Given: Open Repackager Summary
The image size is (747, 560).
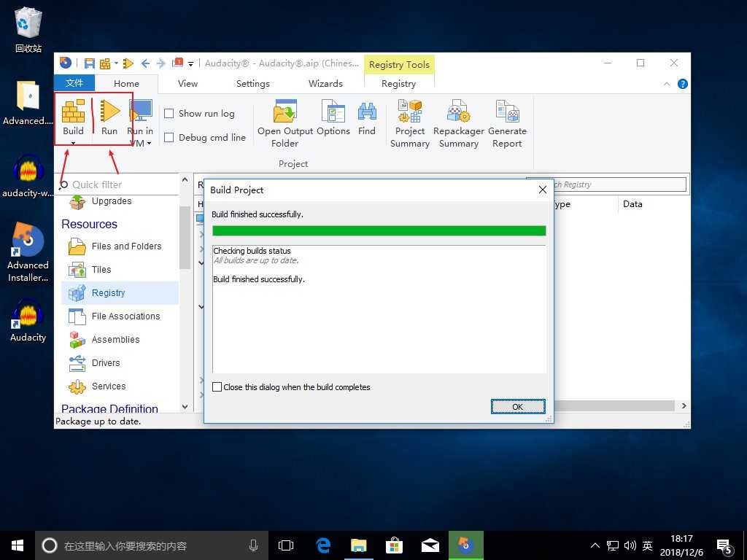Looking at the screenshot, I should [459, 124].
